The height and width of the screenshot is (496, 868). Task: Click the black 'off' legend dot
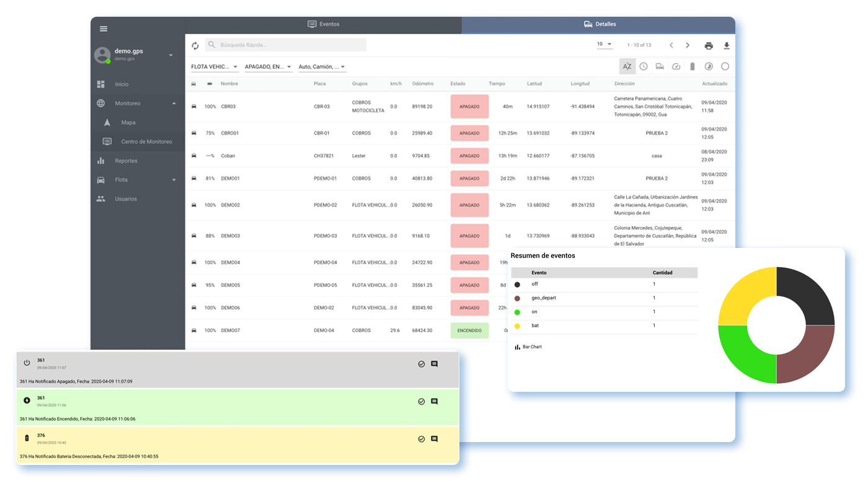[517, 285]
